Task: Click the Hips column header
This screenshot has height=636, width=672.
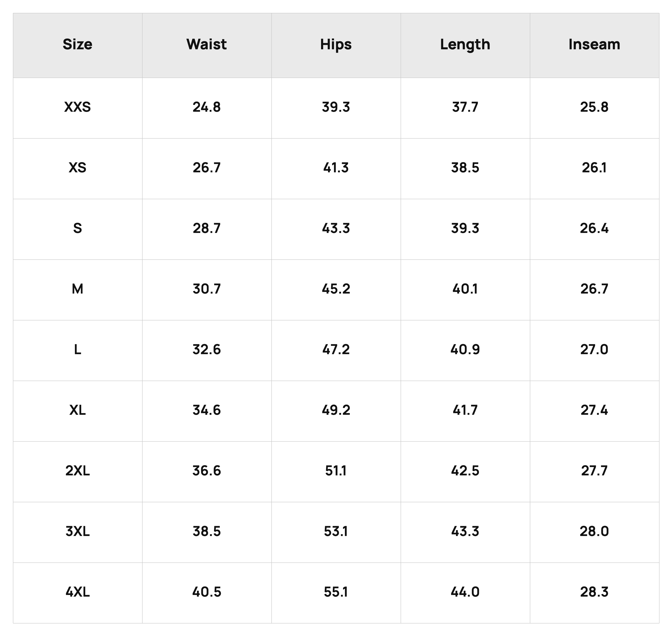Action: [336, 45]
